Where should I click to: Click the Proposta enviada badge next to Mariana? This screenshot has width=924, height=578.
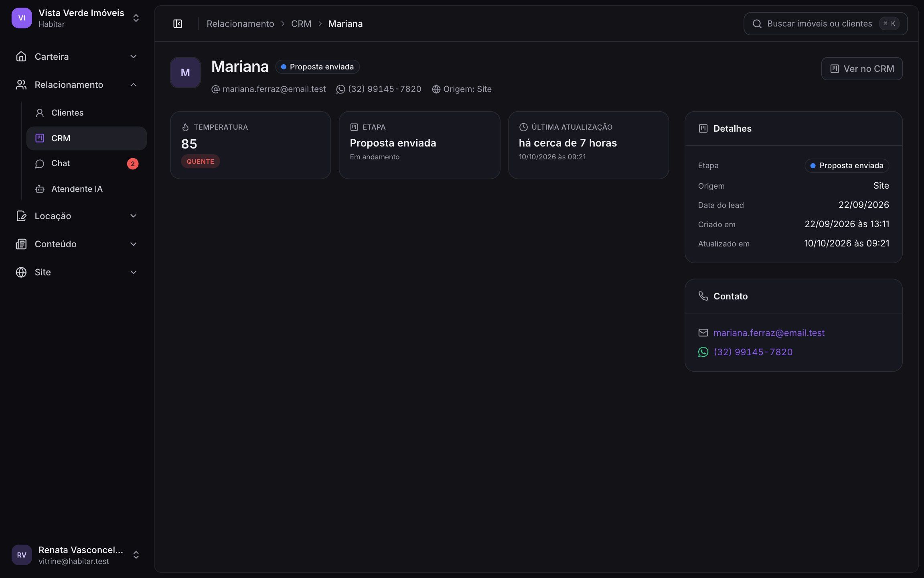coord(318,67)
